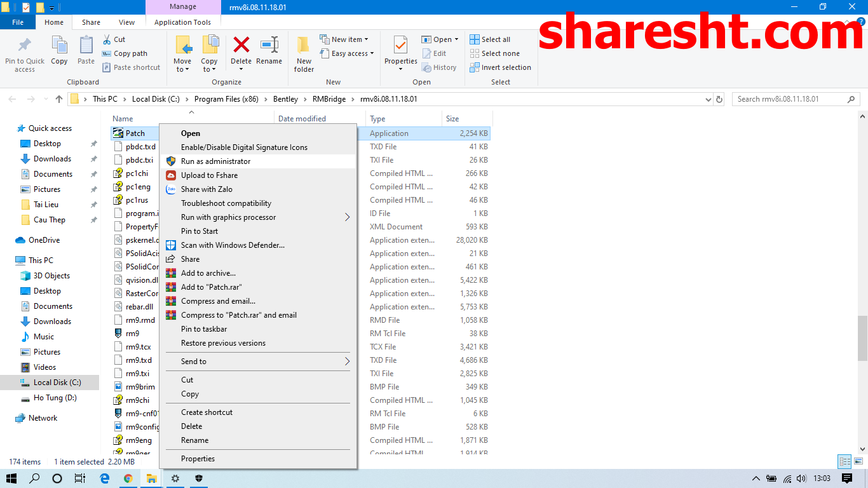The height and width of the screenshot is (488, 868).
Task: Click Select all in ribbon
Action: point(490,39)
